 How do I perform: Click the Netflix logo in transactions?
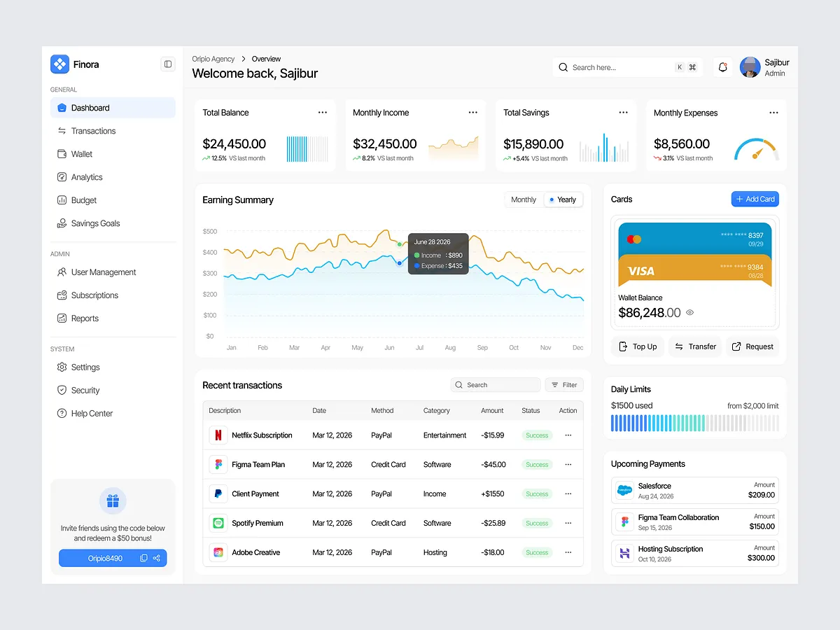[x=218, y=435]
